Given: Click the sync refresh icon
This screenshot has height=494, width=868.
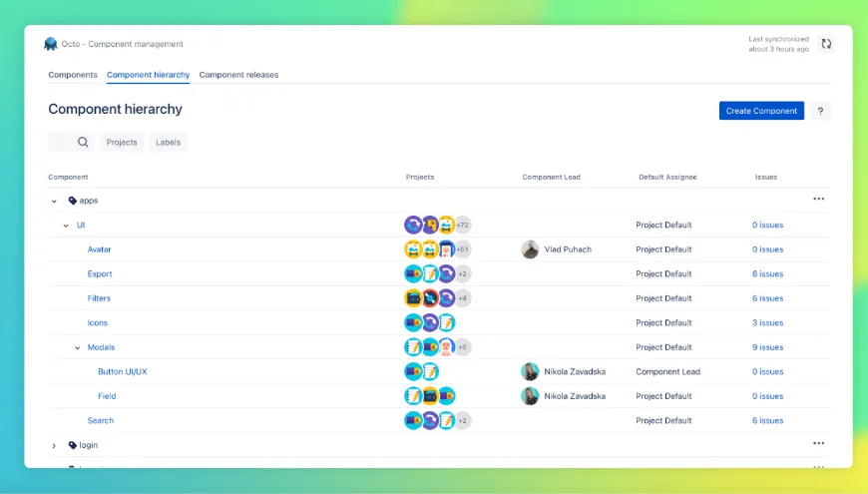Looking at the screenshot, I should (825, 44).
